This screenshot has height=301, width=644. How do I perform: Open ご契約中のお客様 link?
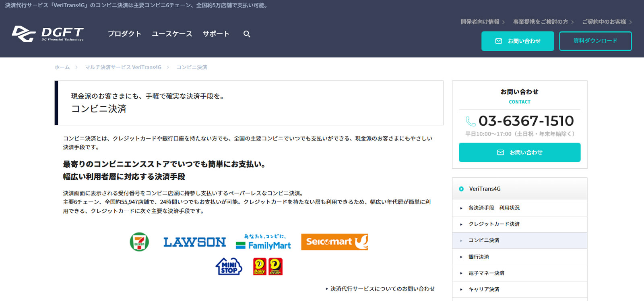[604, 22]
